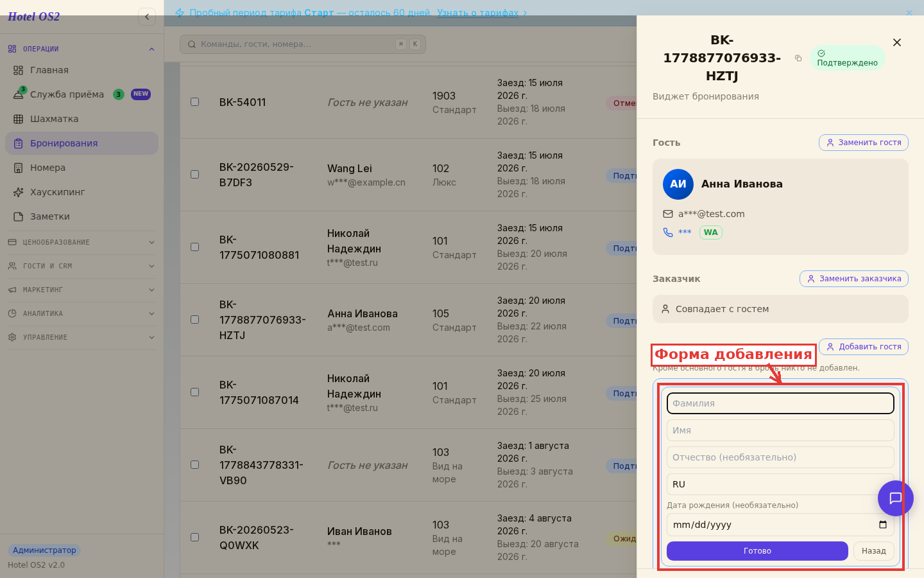Open the chat support bubble
Screen dimensions: 924x578
pyautogui.click(x=895, y=498)
